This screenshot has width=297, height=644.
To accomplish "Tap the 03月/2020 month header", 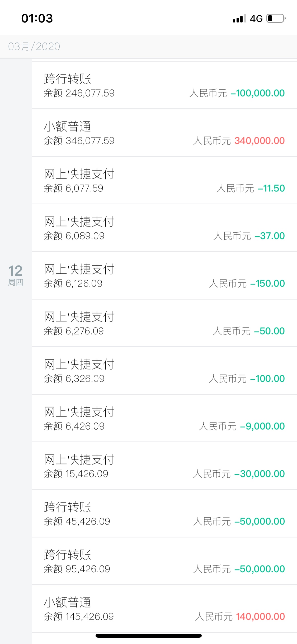I will [34, 47].
